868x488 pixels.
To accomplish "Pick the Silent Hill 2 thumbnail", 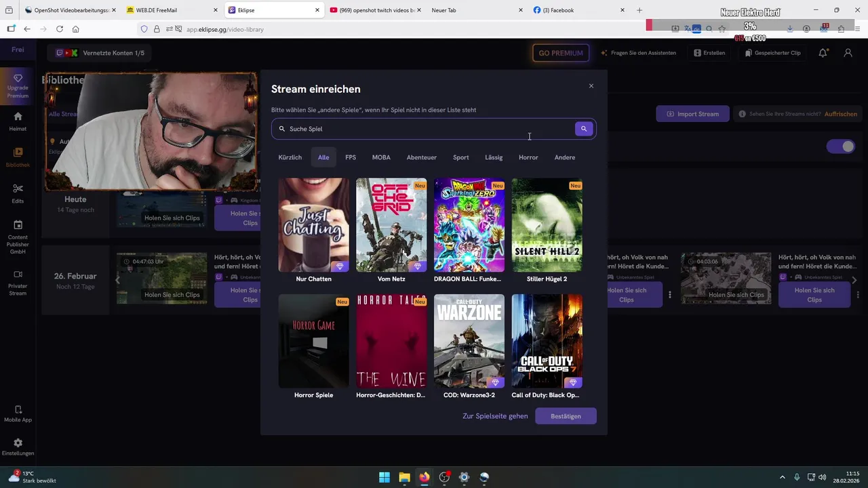I will 547,225.
